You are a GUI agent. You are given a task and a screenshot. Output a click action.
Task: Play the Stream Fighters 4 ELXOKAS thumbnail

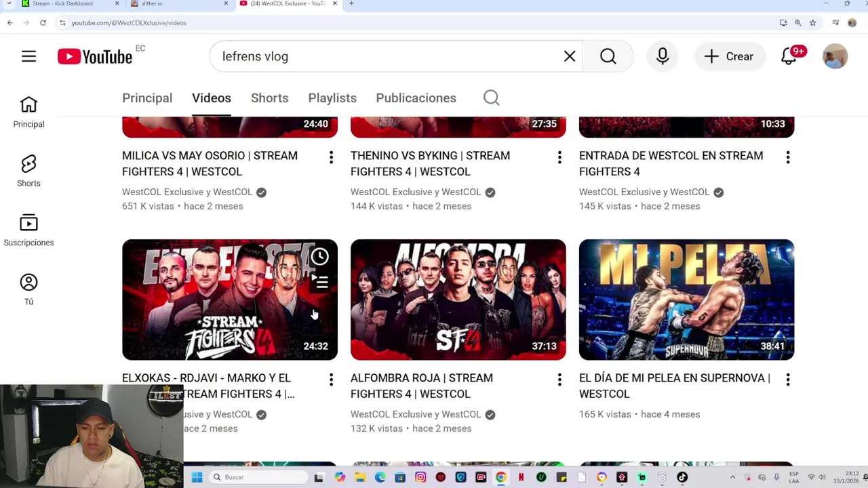point(230,300)
